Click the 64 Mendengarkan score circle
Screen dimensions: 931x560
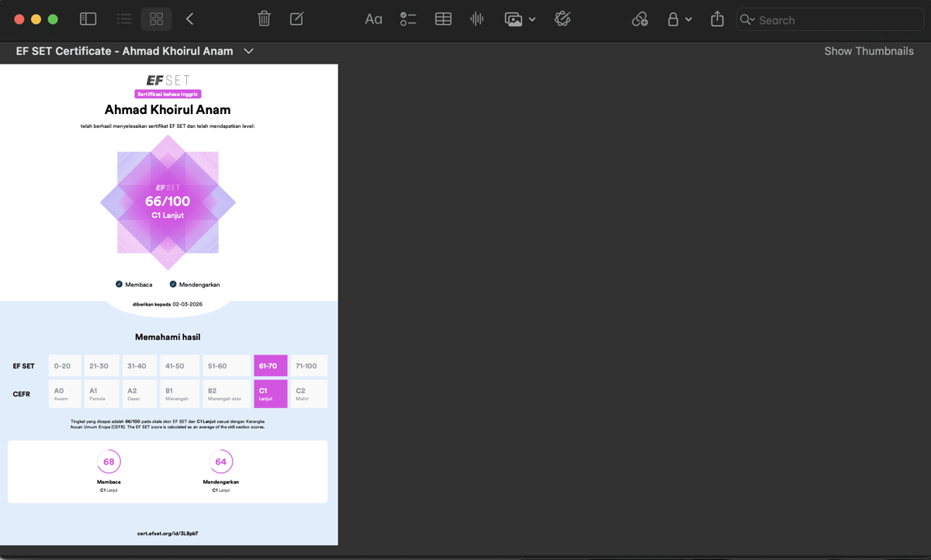pos(220,461)
